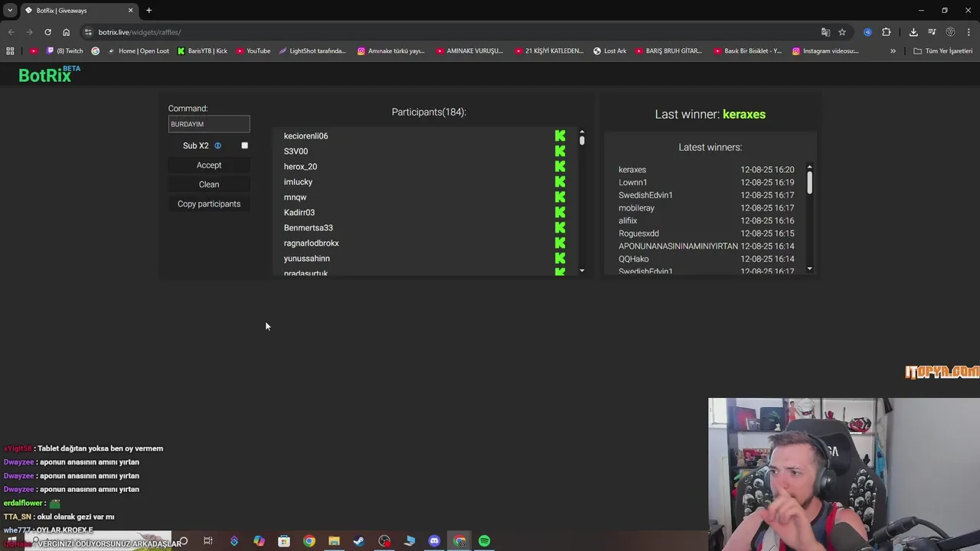The height and width of the screenshot is (551, 980).
Task: Open the media control icon in toolbar
Action: click(932, 32)
